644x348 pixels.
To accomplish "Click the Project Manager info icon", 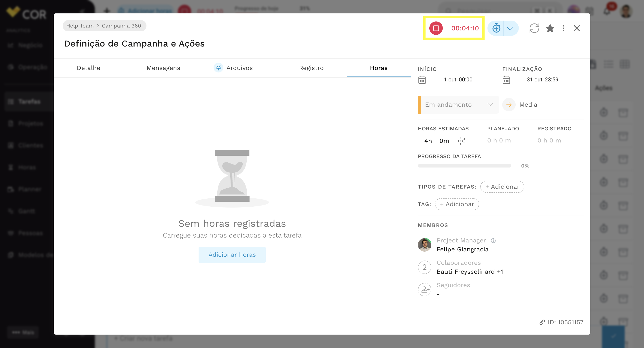I will [493, 240].
